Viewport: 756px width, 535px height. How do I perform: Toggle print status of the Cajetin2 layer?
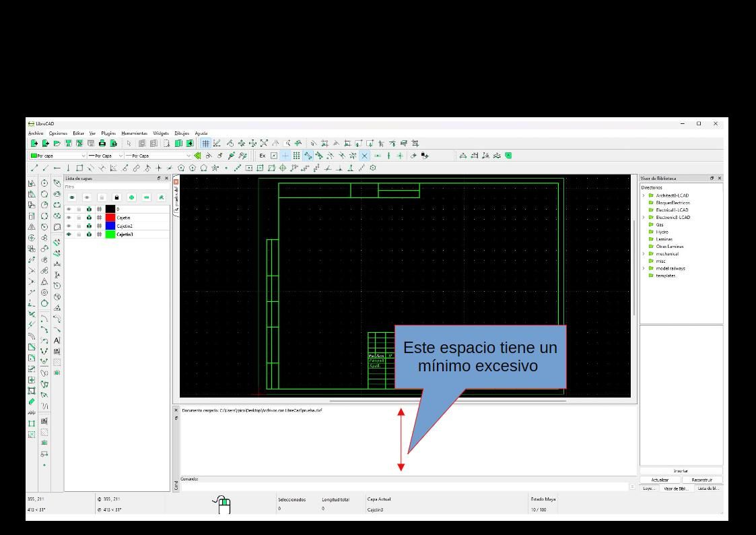(89, 226)
